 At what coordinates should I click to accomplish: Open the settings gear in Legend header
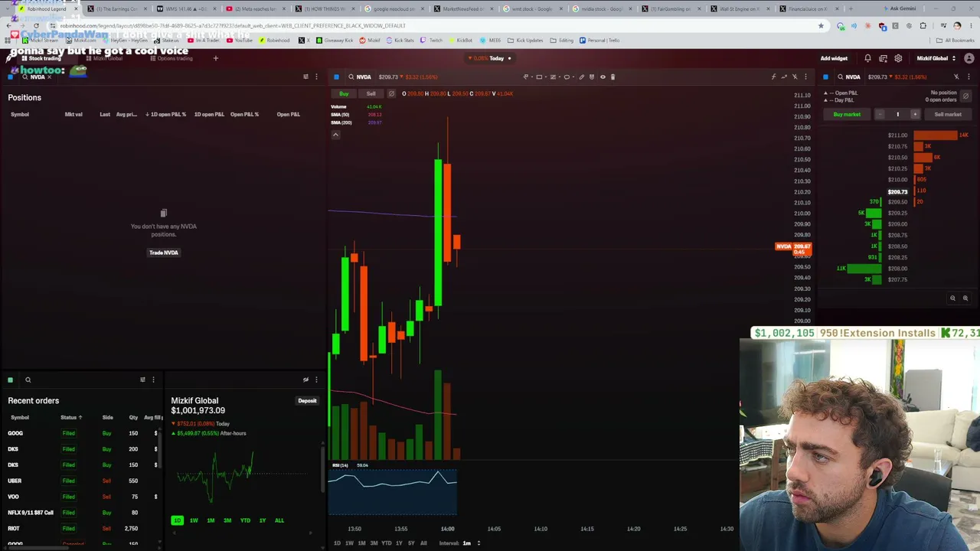pos(898,58)
